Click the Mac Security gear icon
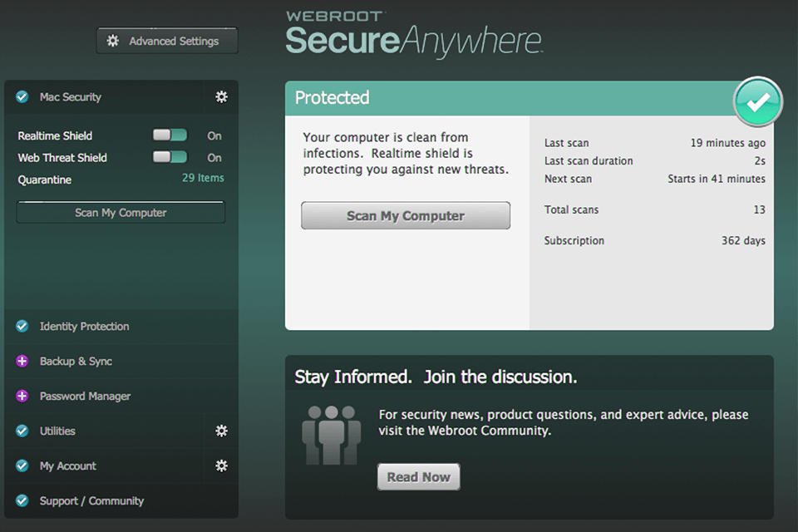The height and width of the screenshot is (532, 798). point(221,97)
